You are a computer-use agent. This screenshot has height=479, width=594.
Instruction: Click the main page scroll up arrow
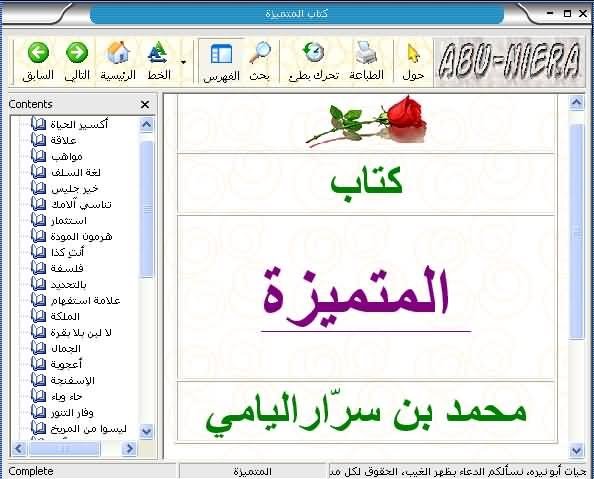(577, 102)
